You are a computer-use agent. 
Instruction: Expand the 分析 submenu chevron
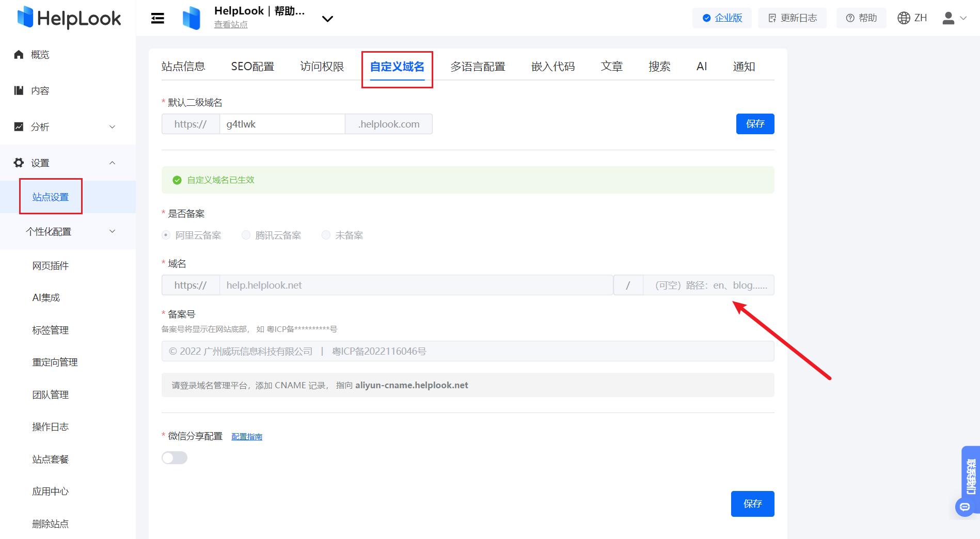click(112, 126)
